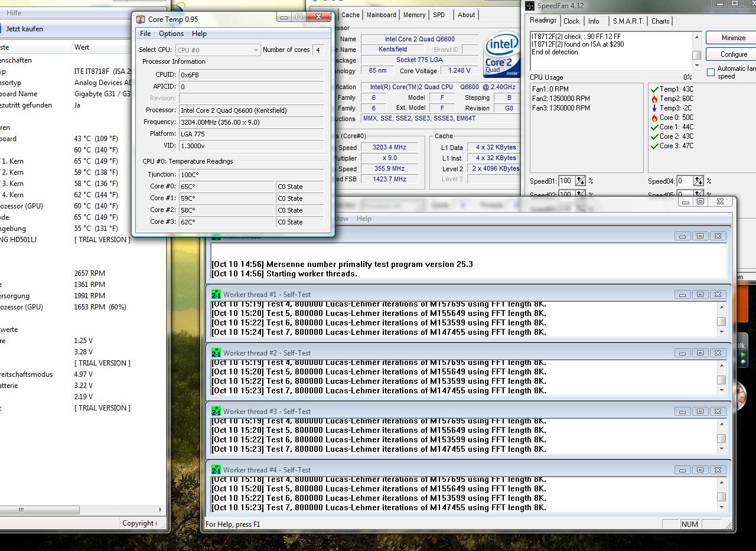Viewport: 756px width, 551px height.
Task: Minimize the Worker thread #1 child window
Action: (x=682, y=294)
